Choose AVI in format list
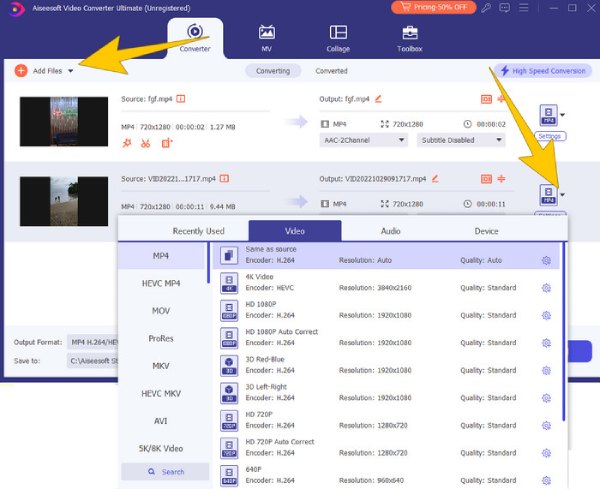Image resolution: width=600 pixels, height=489 pixels. pos(161,421)
